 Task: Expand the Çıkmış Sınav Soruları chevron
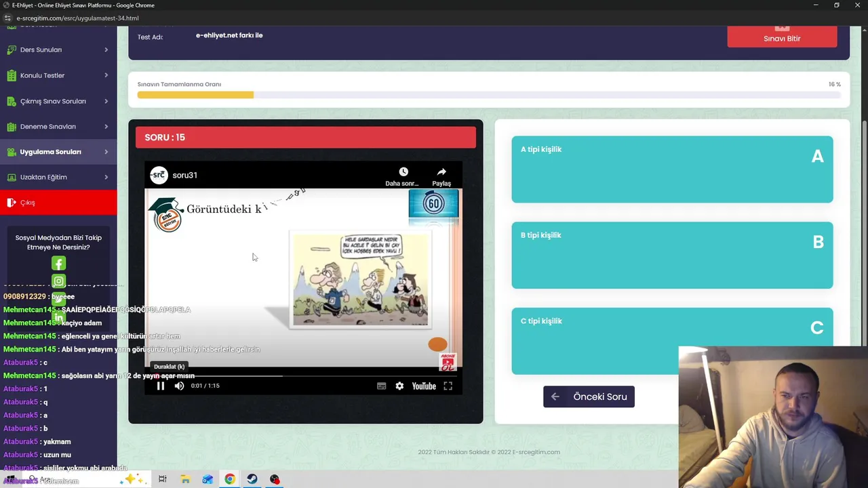tap(106, 101)
